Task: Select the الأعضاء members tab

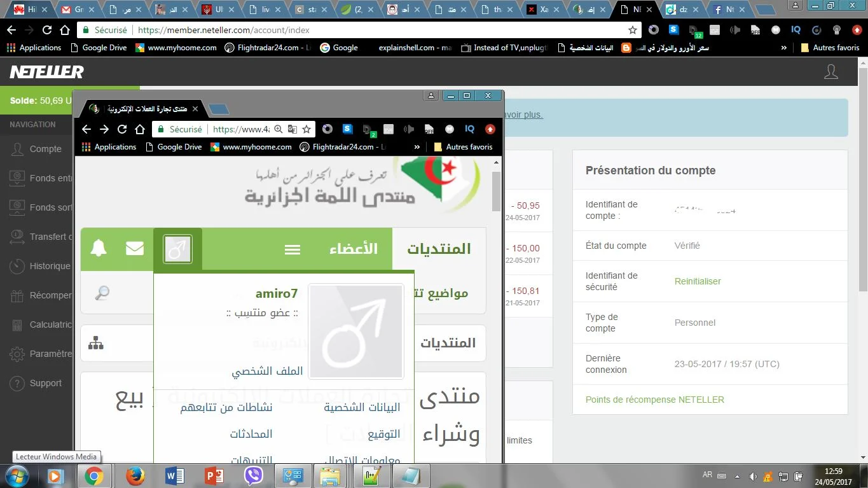Action: point(353,249)
